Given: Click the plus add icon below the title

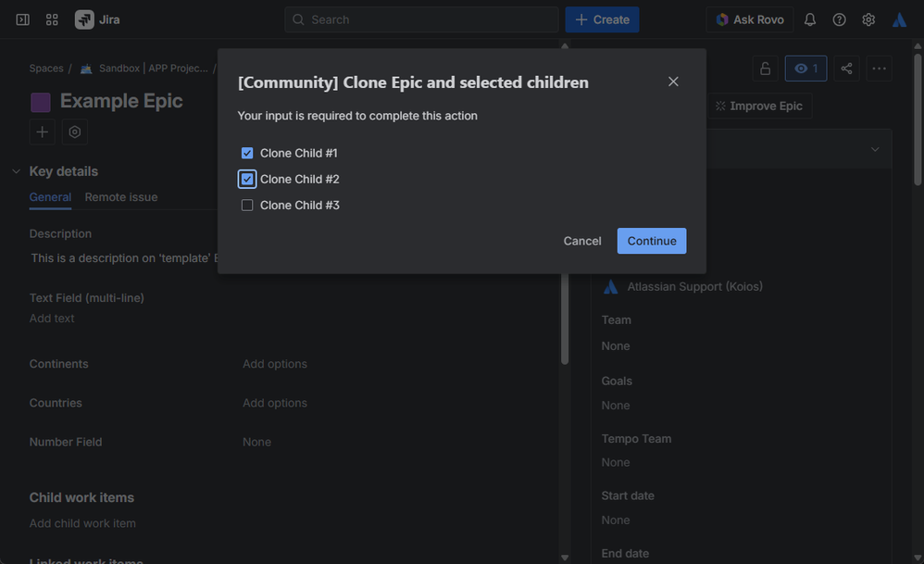Looking at the screenshot, I should click(43, 132).
